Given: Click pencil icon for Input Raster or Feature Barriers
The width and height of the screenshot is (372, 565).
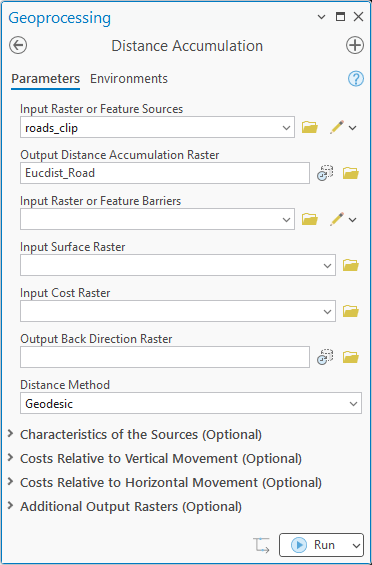Looking at the screenshot, I should [x=337, y=219].
